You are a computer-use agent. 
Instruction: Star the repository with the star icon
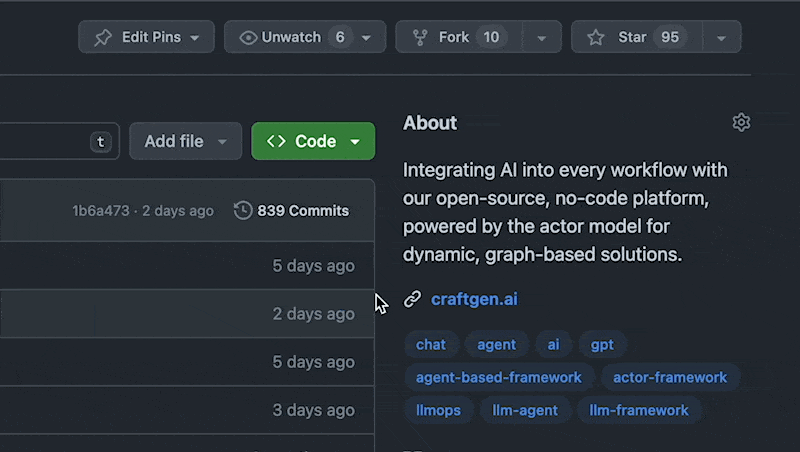coord(596,38)
